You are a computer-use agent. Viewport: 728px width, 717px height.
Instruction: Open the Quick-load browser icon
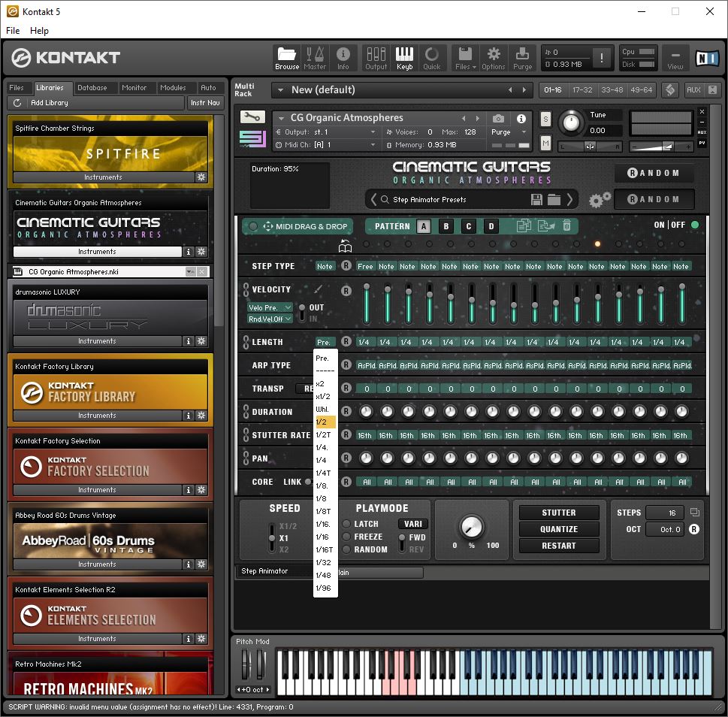[431, 58]
